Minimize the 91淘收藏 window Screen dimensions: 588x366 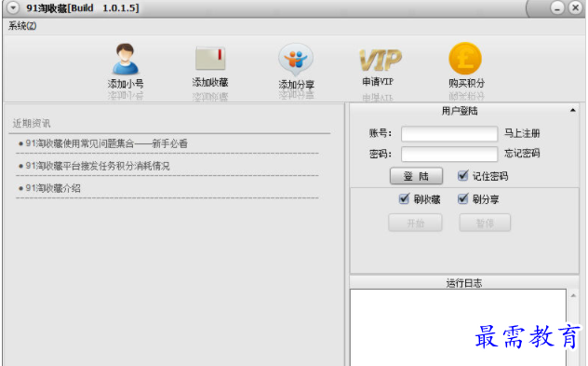[557, 7]
